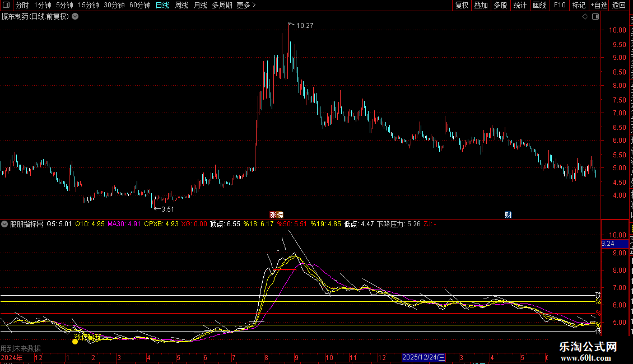
Task: Click the %50: 5.51 indicator value
Action: tap(292, 224)
